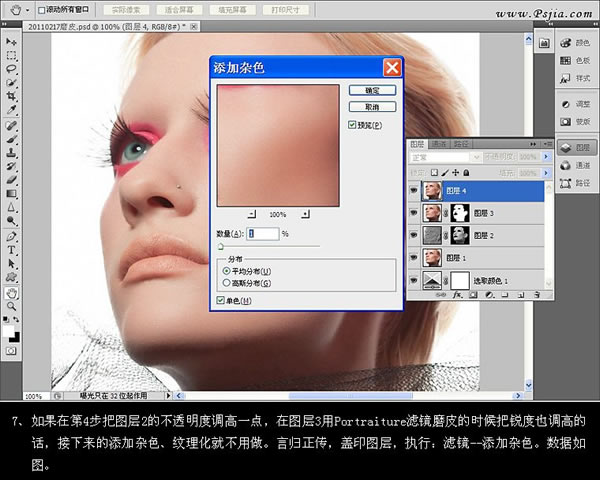Screen dimensions: 600x480
Task: Select the Rectangular Marquee tool
Action: pyautogui.click(x=11, y=56)
